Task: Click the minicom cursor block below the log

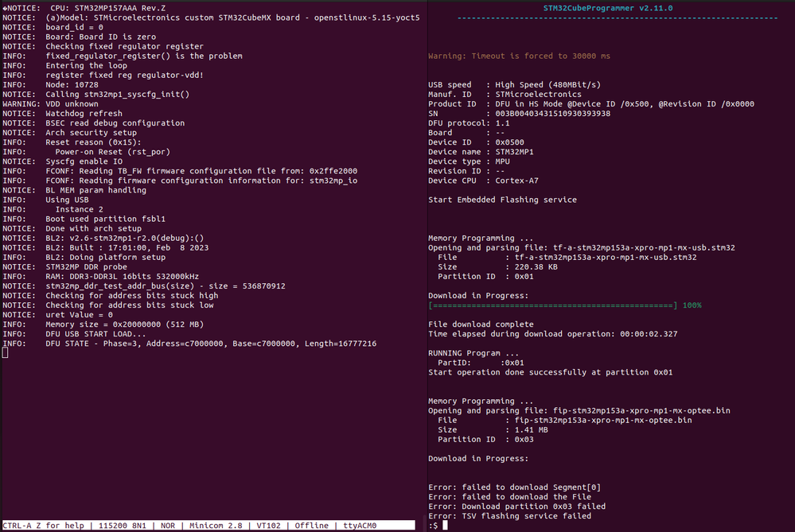Action: pyautogui.click(x=5, y=353)
